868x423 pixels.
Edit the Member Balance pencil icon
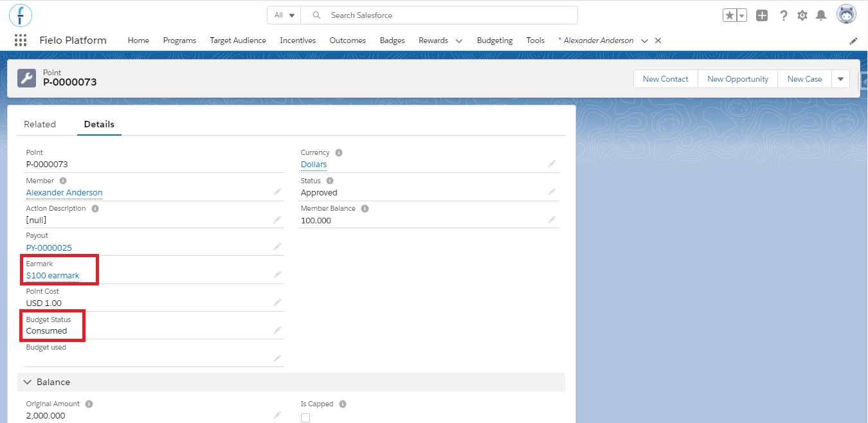pos(552,219)
